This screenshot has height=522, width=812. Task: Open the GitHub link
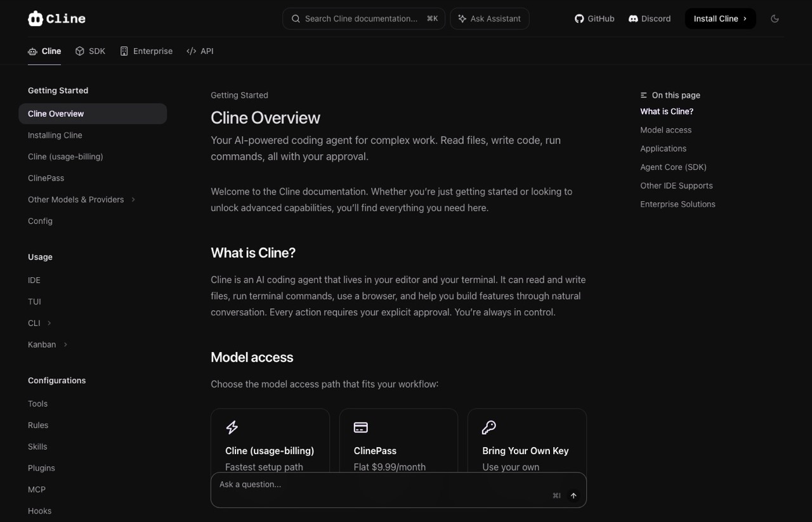(x=594, y=19)
